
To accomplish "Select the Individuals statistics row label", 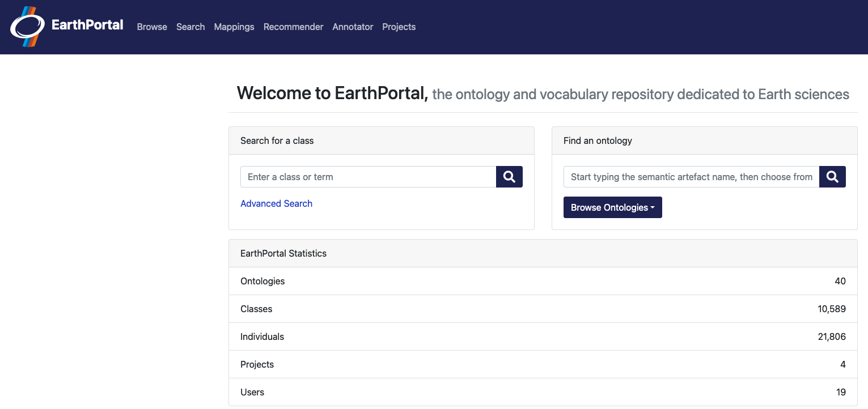I will pyautogui.click(x=262, y=336).
